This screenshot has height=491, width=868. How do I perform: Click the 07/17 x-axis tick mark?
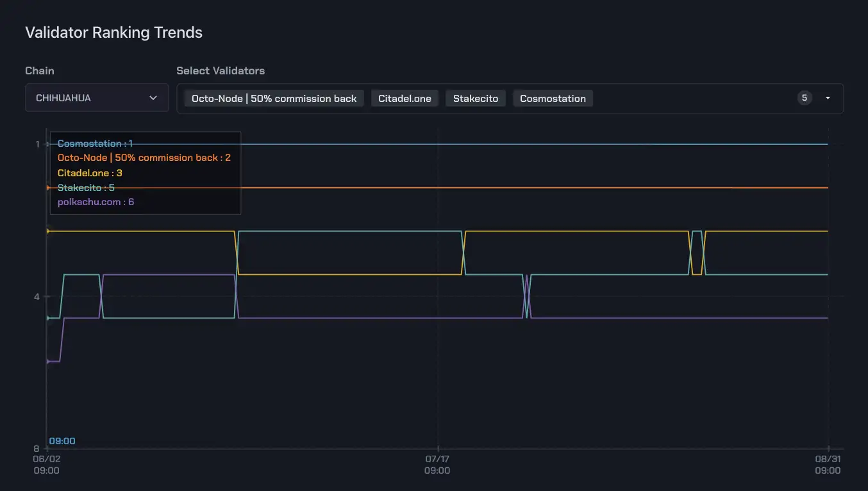pyautogui.click(x=437, y=449)
